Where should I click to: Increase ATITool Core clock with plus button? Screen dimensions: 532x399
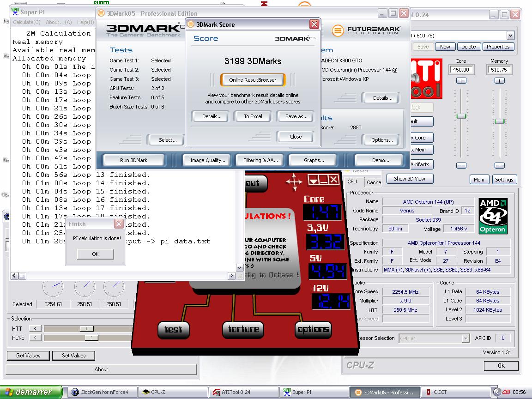tap(461, 81)
